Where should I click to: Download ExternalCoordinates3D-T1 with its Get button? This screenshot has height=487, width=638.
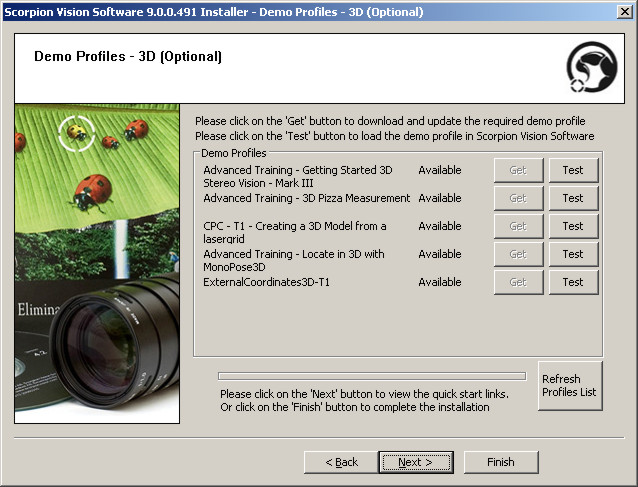(518, 282)
